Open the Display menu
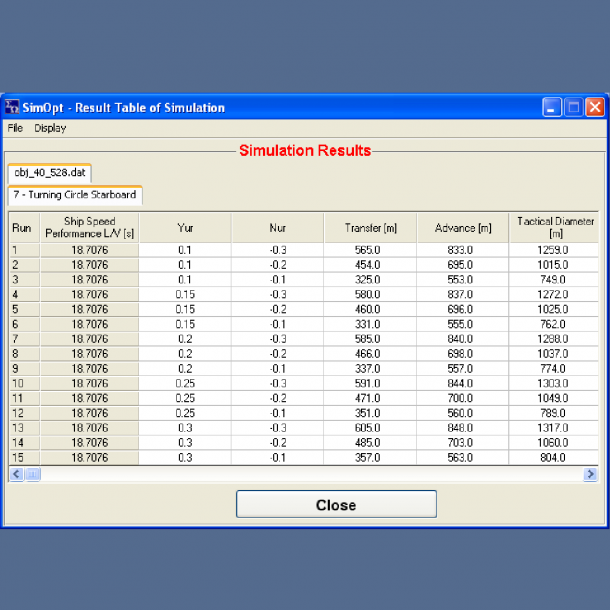 (50, 128)
